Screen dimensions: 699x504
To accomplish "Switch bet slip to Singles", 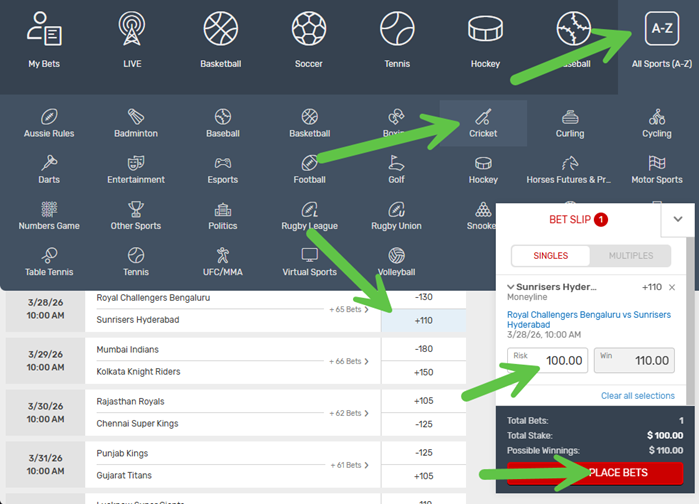I will point(549,256).
